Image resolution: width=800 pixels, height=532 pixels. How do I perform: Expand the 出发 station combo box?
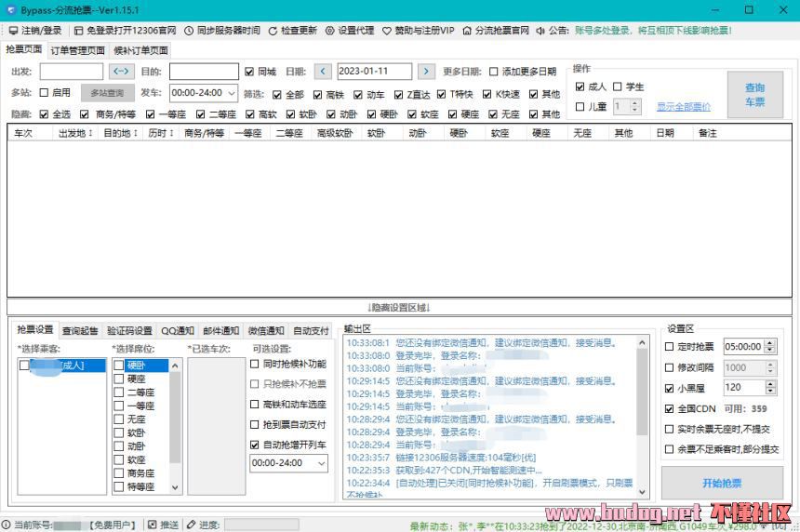click(72, 72)
